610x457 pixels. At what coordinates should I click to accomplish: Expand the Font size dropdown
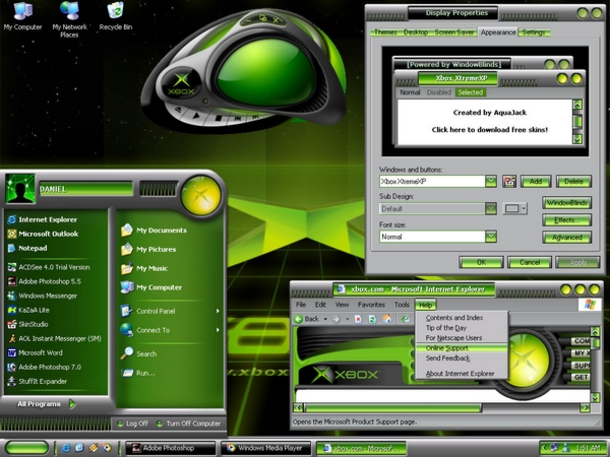(491, 236)
